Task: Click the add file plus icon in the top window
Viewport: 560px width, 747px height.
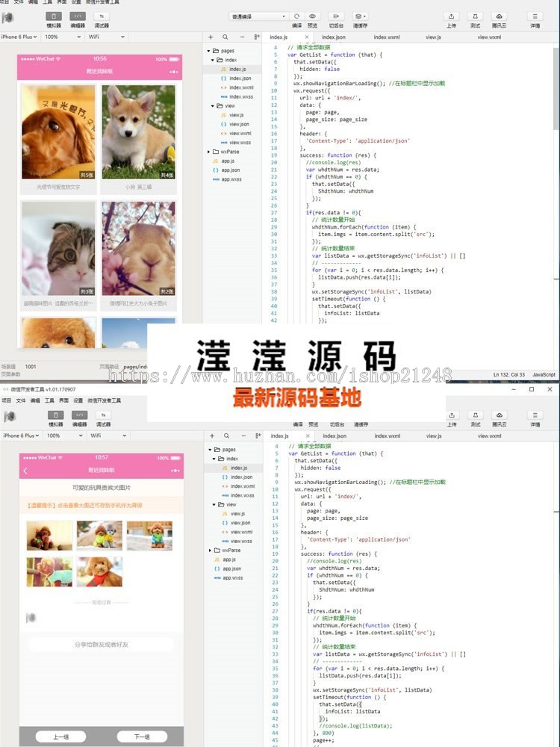Action: 211,37
